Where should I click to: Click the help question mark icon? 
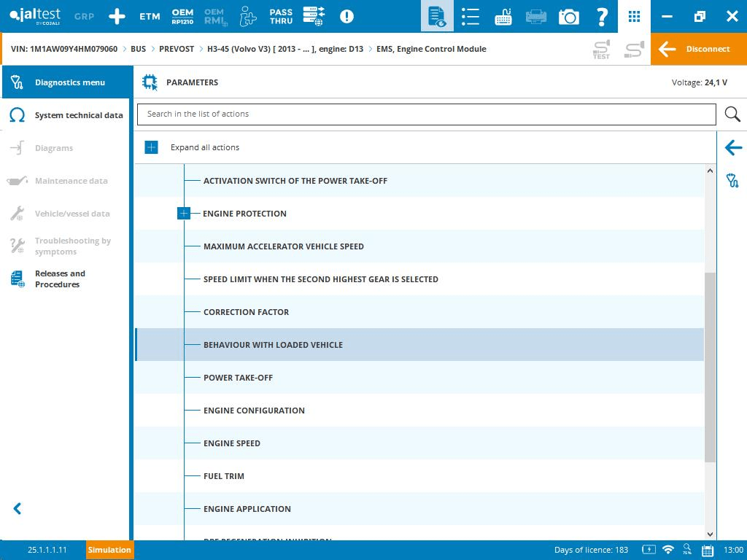click(x=602, y=16)
